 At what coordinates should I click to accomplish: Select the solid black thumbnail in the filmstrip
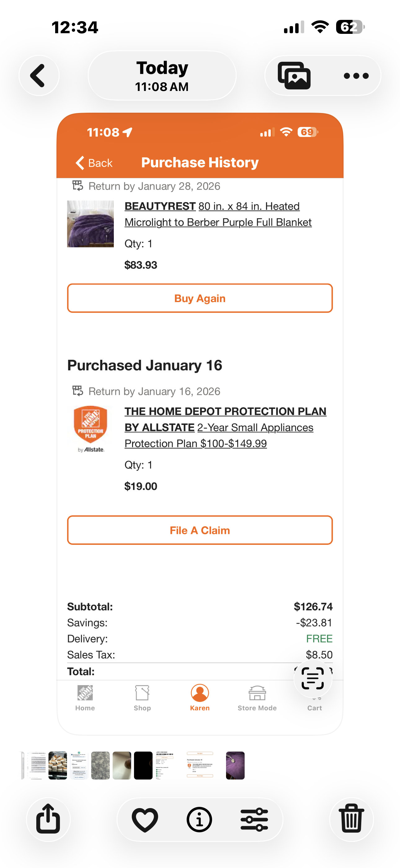pos(143,765)
